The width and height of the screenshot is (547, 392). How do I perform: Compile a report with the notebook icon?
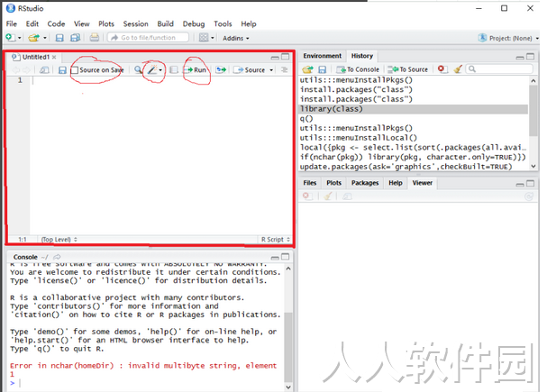(173, 70)
